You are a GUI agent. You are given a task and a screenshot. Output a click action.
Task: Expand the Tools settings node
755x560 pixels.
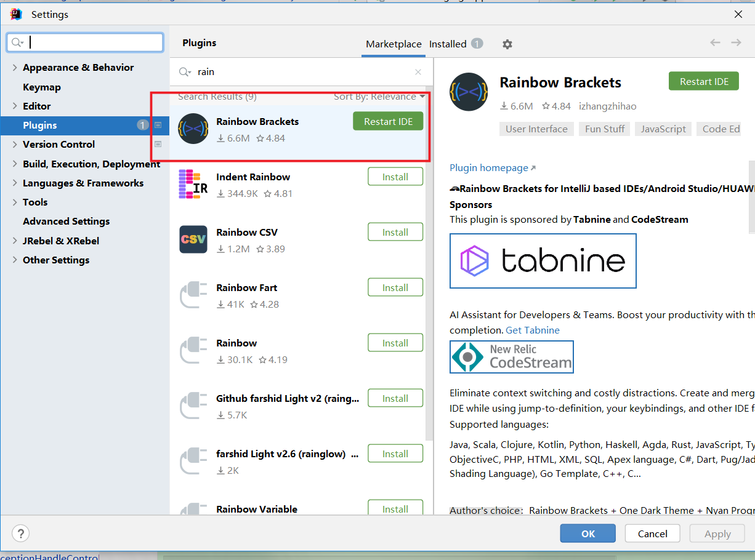click(15, 202)
